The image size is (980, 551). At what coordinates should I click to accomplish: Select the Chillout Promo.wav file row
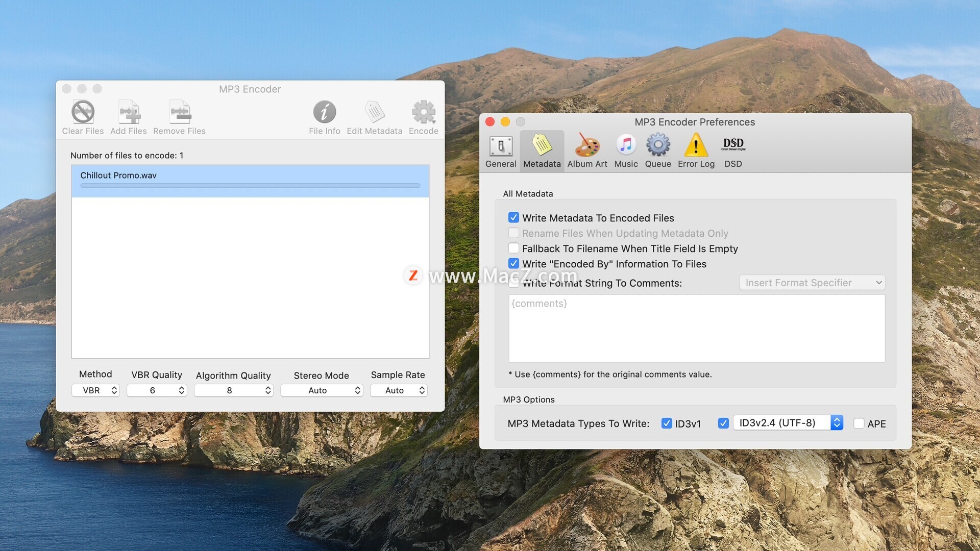pos(250,181)
